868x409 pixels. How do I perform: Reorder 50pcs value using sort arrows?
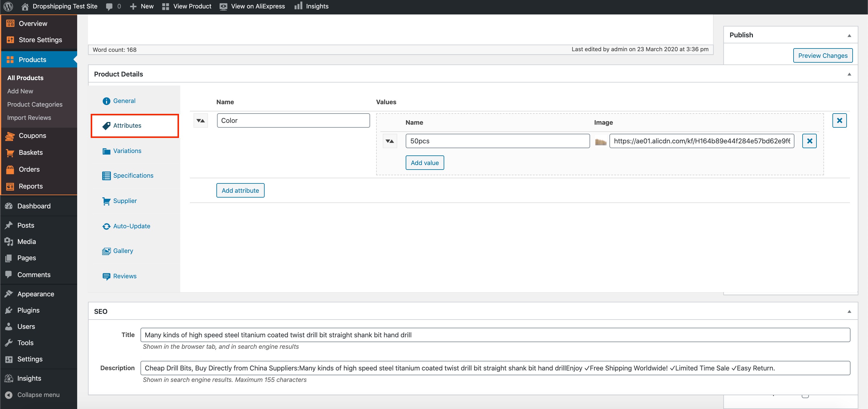pyautogui.click(x=389, y=141)
